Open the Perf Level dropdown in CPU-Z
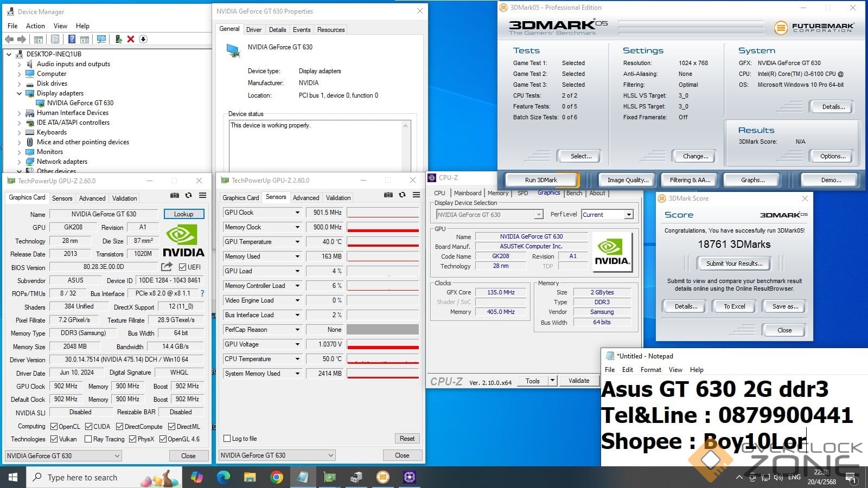868x488 pixels. pyautogui.click(x=628, y=215)
